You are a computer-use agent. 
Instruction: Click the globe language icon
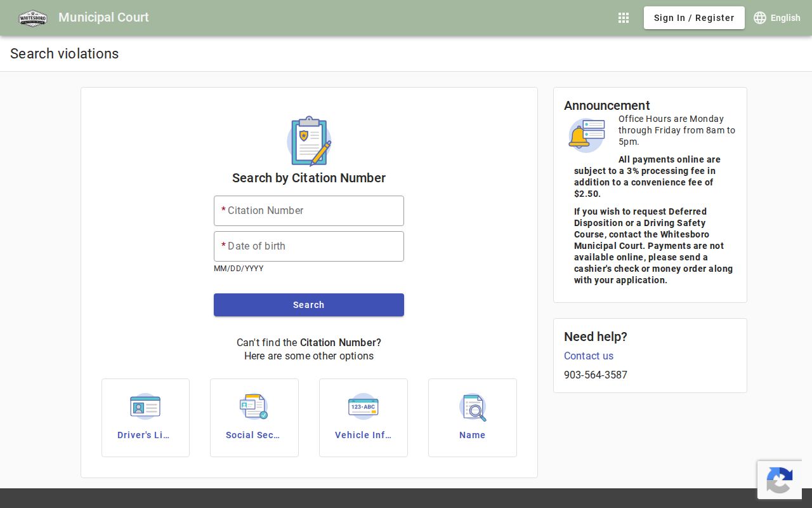tap(760, 18)
